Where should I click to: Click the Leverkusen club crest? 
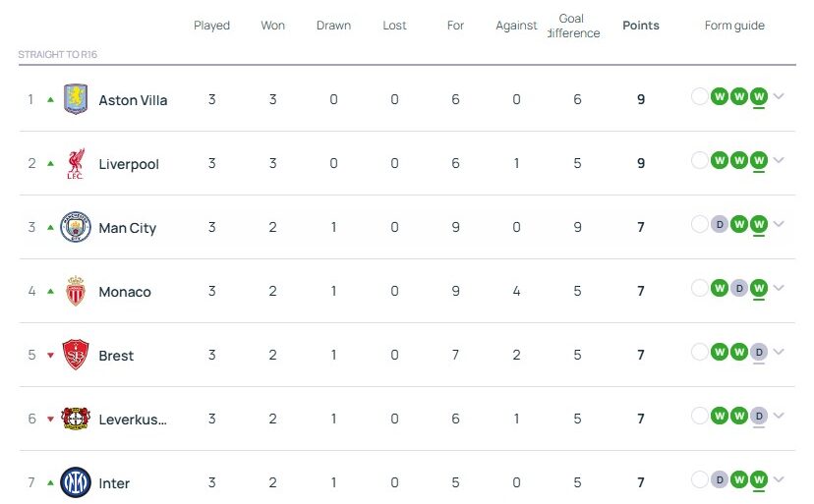pos(76,419)
